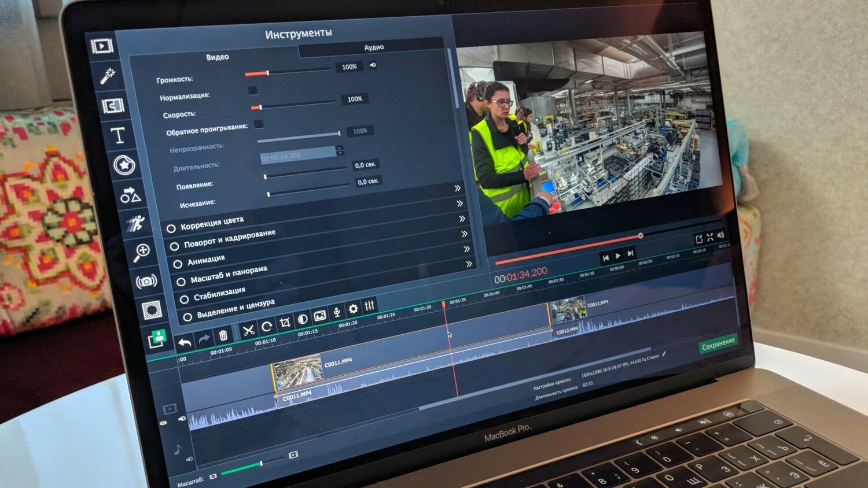The height and width of the screenshot is (488, 868).
Task: Enable the Поворот и кадрирование circle toggle
Action: (174, 246)
